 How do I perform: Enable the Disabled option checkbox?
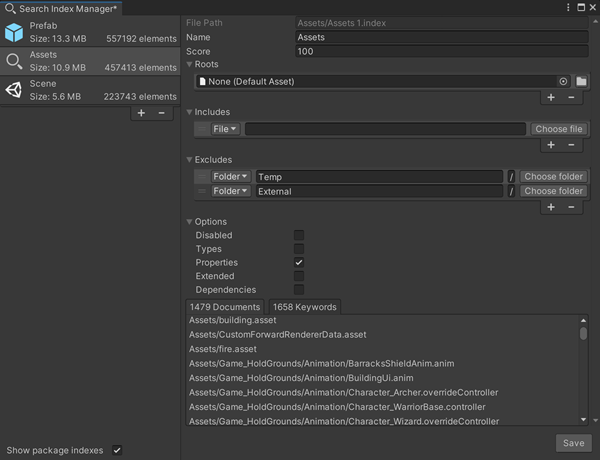[x=298, y=235]
